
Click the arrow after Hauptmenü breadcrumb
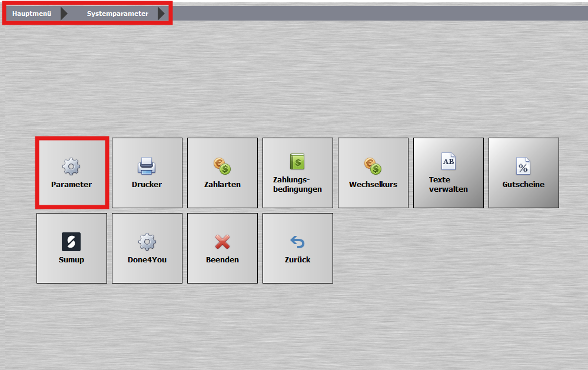point(65,14)
